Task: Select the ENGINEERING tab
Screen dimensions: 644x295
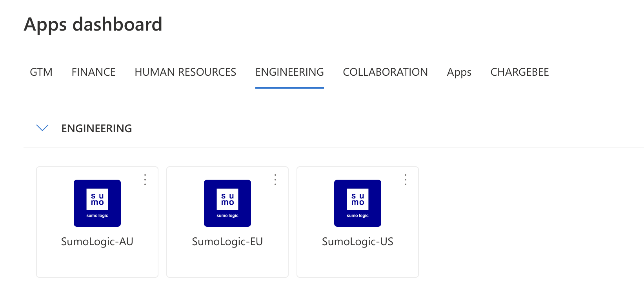Action: [x=289, y=72]
